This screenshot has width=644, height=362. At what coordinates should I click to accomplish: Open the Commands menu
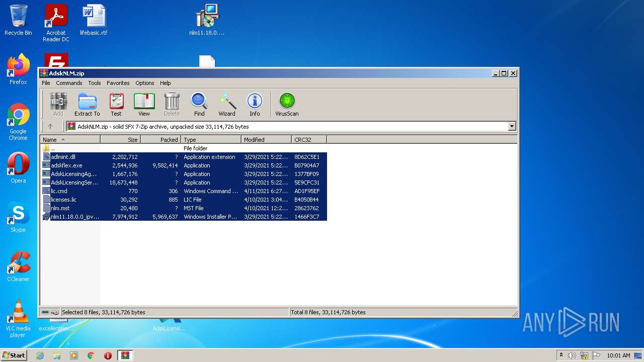[x=69, y=83]
